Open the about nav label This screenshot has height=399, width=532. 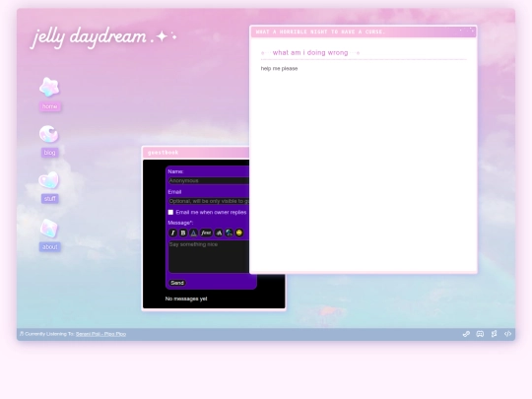click(50, 246)
